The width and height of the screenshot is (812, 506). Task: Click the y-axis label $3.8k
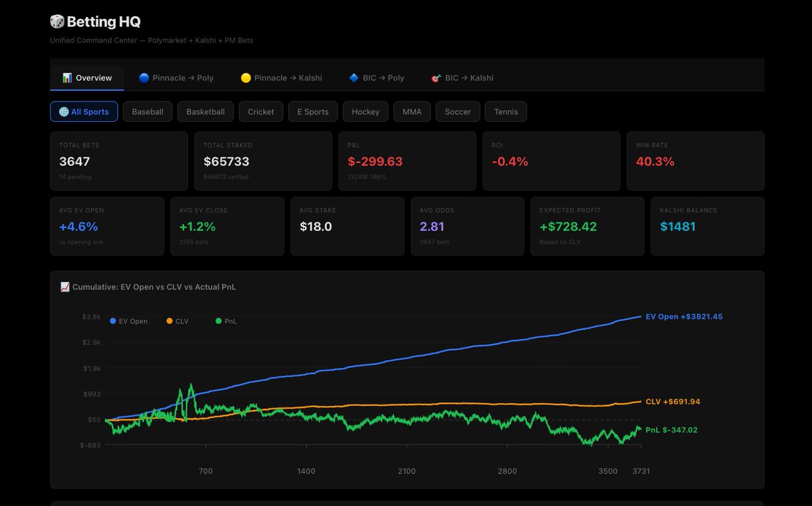(x=91, y=317)
